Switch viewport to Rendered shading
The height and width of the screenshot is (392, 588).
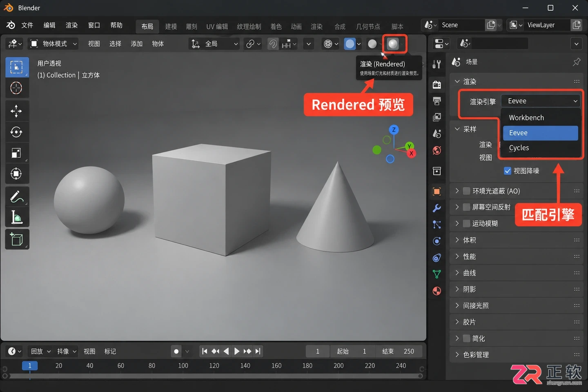click(393, 44)
